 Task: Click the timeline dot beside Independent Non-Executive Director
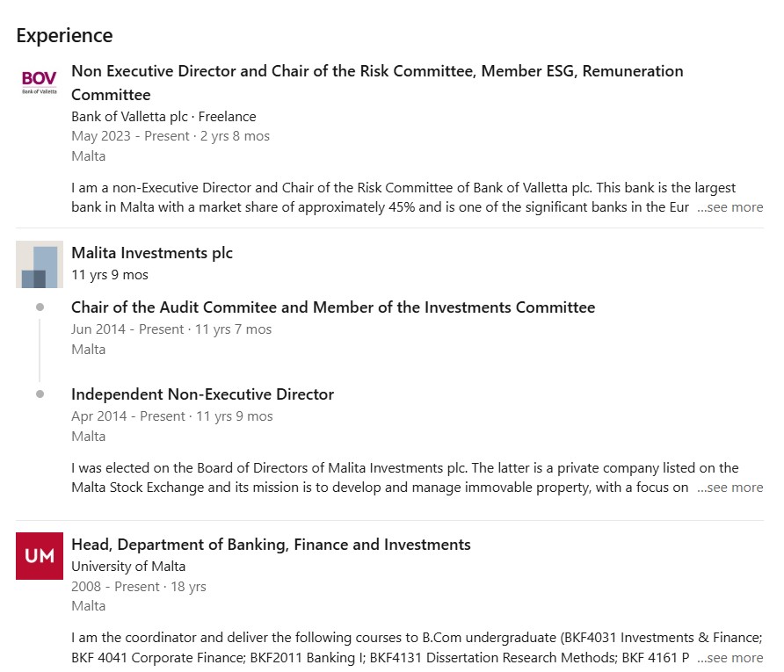(40, 394)
